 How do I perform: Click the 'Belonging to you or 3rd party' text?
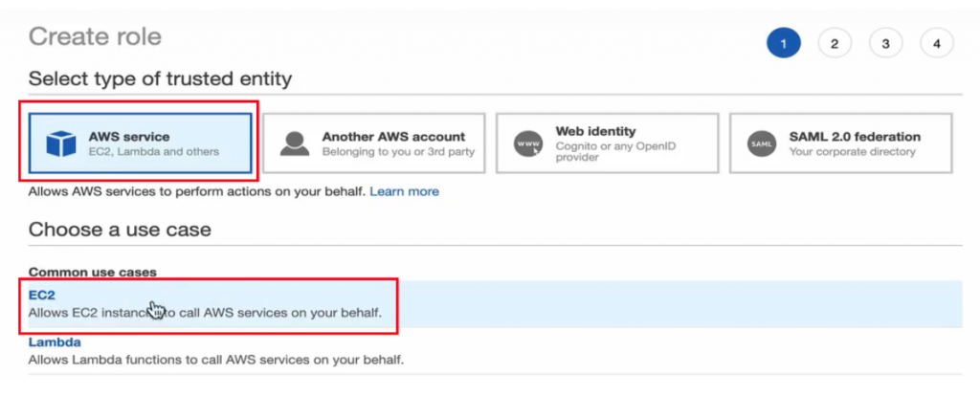(398, 151)
